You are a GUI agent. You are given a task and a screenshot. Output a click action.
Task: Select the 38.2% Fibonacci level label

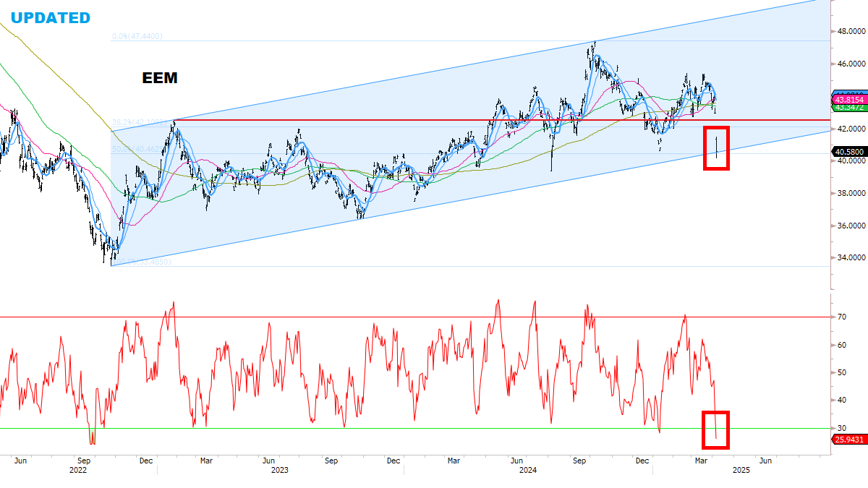coord(137,123)
